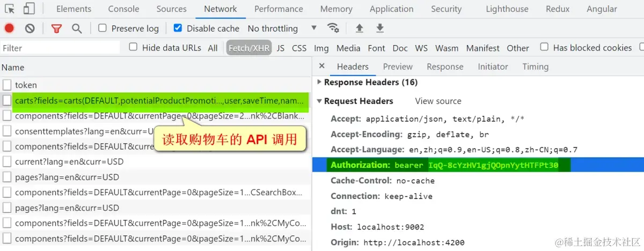Filter requests by CSS type
The width and height of the screenshot is (644, 251).
point(299,48)
